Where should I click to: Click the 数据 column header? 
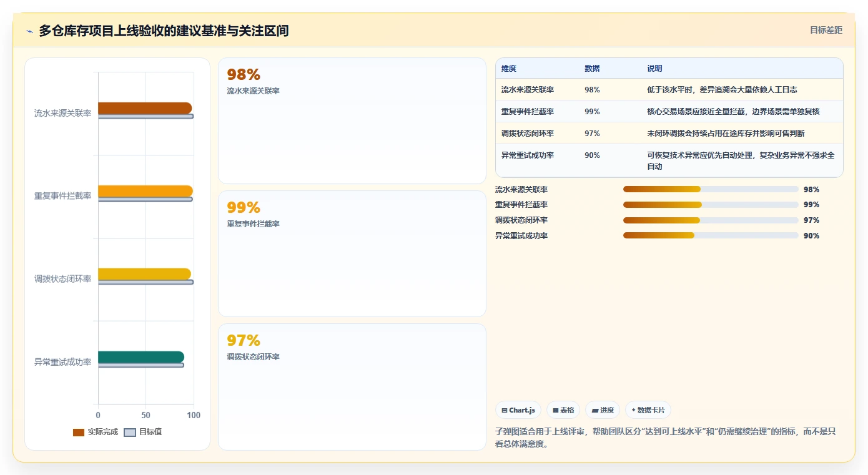pos(592,69)
